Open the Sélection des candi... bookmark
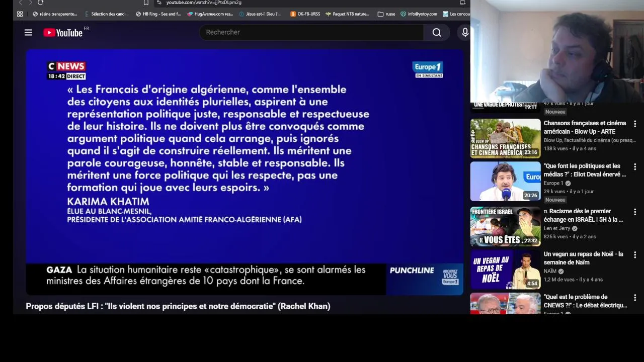Image resolution: width=644 pixels, height=362 pixels. click(106, 14)
